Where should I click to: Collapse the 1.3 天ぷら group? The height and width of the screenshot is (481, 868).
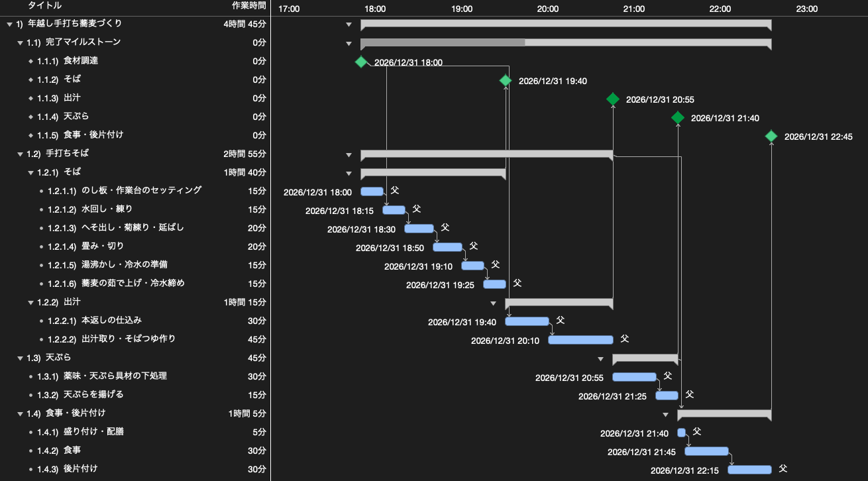pos(20,358)
